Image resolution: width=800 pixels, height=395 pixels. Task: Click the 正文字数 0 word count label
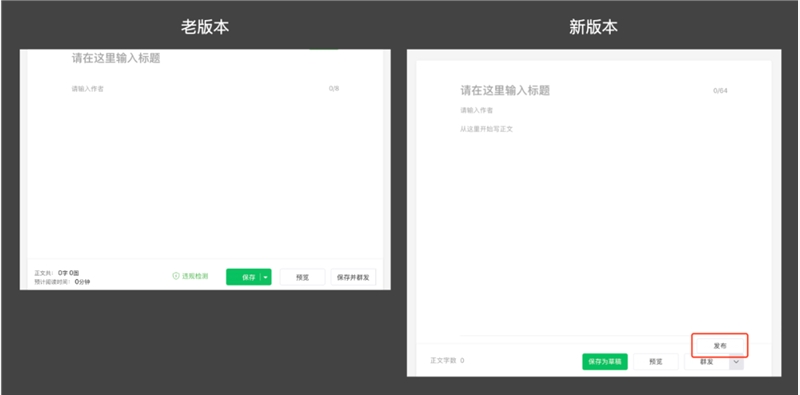pyautogui.click(x=447, y=360)
